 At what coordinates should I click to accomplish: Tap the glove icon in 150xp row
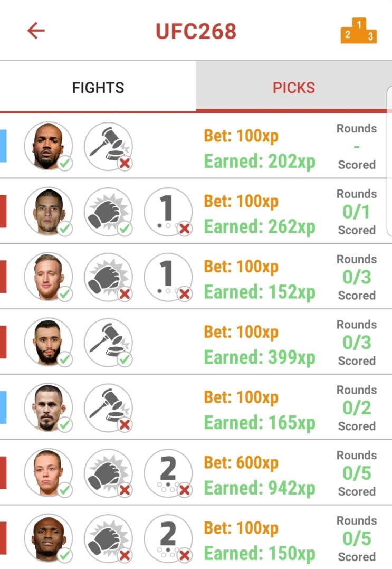point(109,538)
